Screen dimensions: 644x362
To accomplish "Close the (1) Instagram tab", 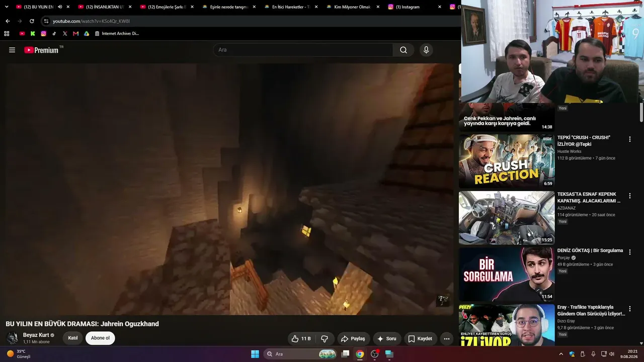I will (440, 7).
